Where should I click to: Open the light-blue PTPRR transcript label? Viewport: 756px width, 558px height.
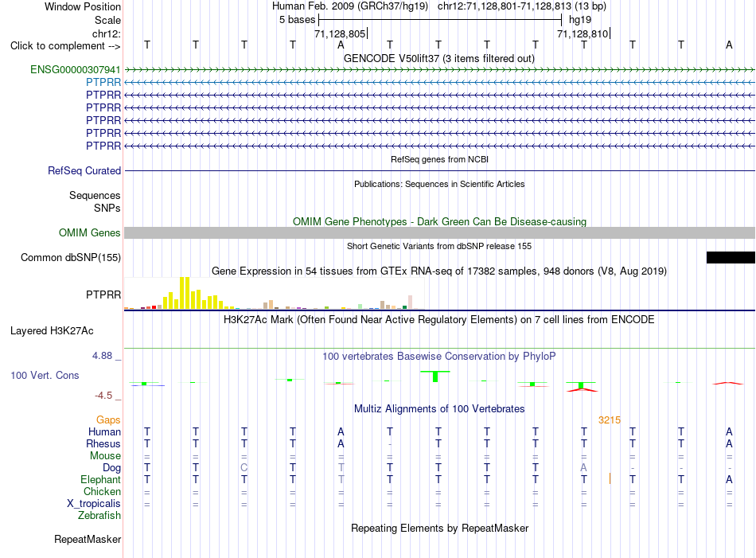tap(103, 83)
